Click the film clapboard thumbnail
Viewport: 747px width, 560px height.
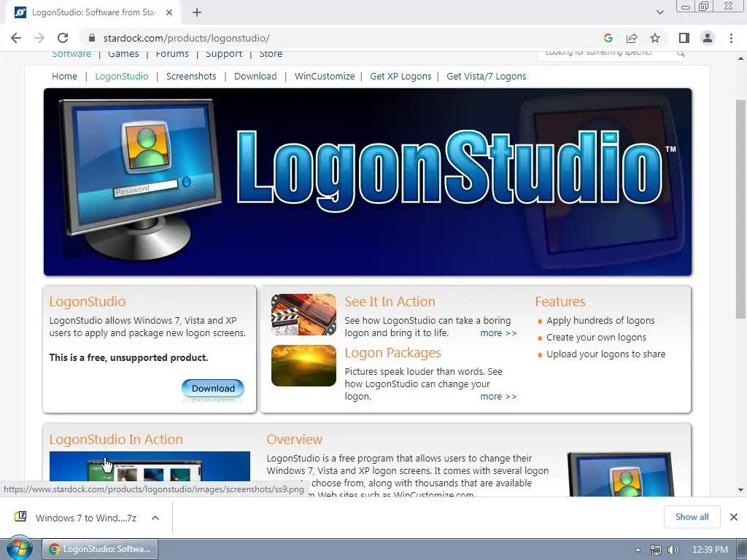coord(303,314)
